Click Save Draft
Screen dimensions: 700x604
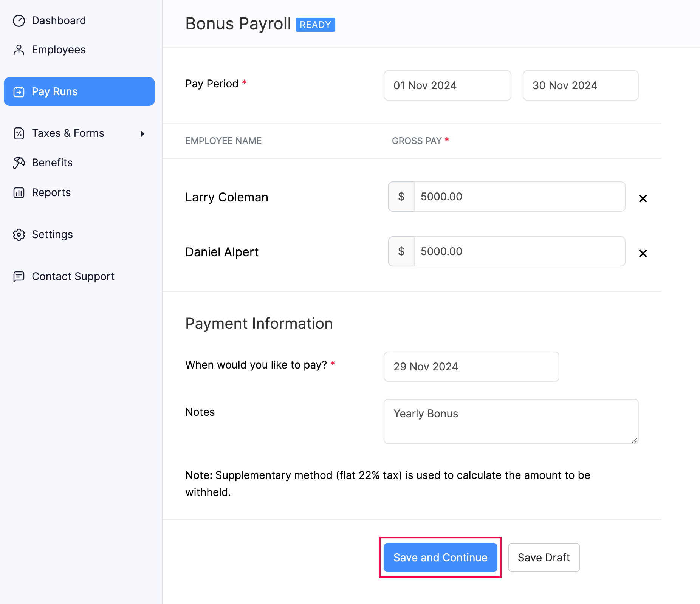click(x=544, y=557)
